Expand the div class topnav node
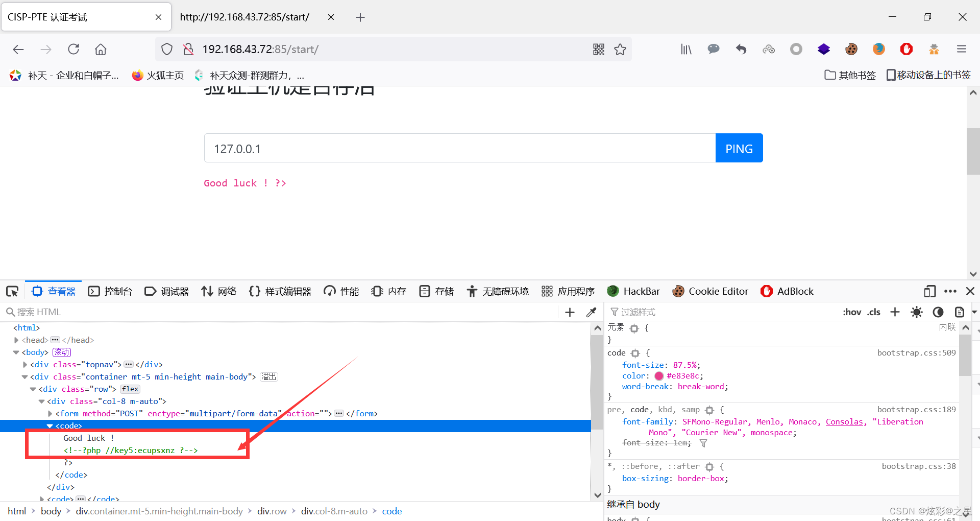980x521 pixels. click(24, 364)
